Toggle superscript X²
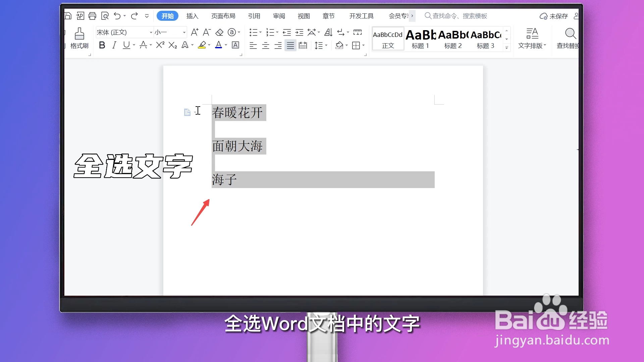This screenshot has height=362, width=644. (x=160, y=45)
